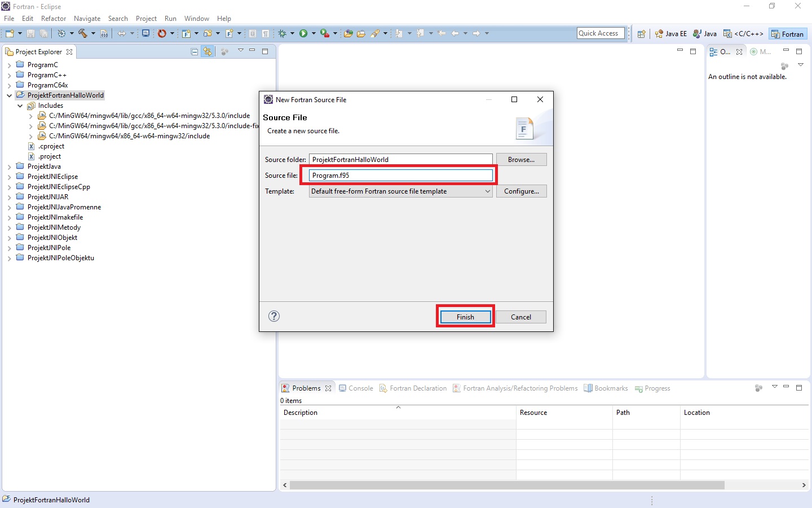Screen dimensions: 812x508
Task: Close the Project Explorer tab X
Action: [69, 52]
